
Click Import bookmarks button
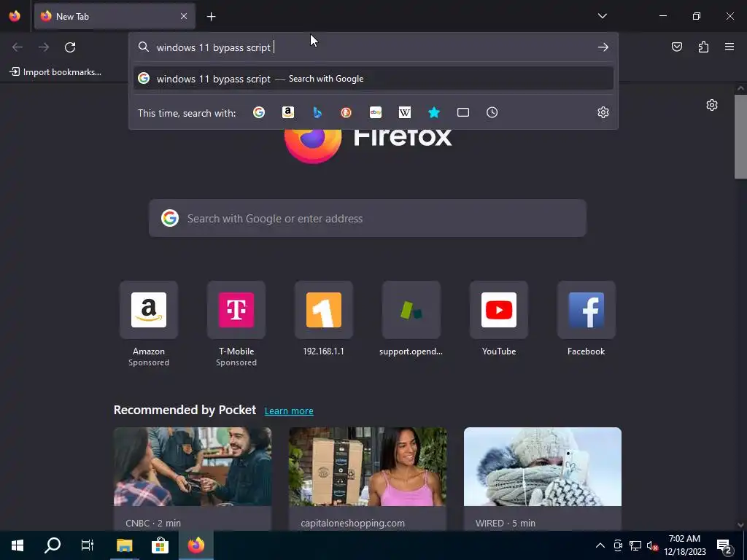click(x=55, y=72)
